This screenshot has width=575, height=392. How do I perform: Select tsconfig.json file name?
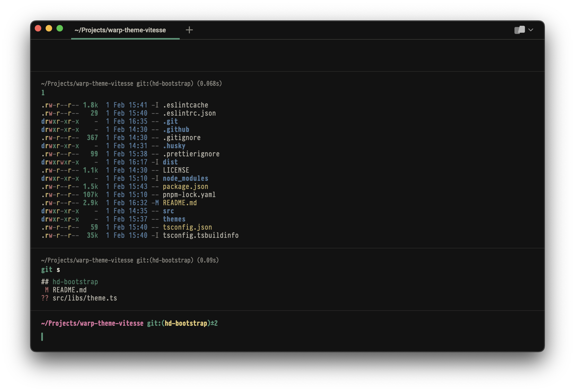[188, 227]
